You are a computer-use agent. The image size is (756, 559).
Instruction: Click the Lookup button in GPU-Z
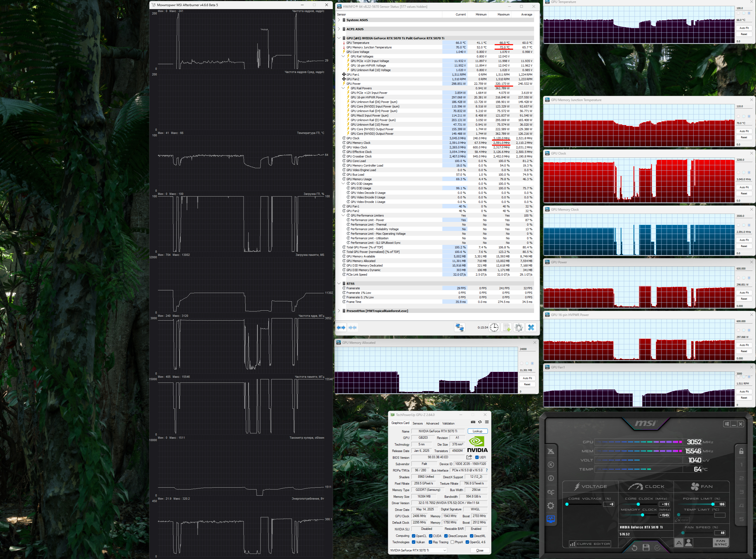tap(477, 431)
